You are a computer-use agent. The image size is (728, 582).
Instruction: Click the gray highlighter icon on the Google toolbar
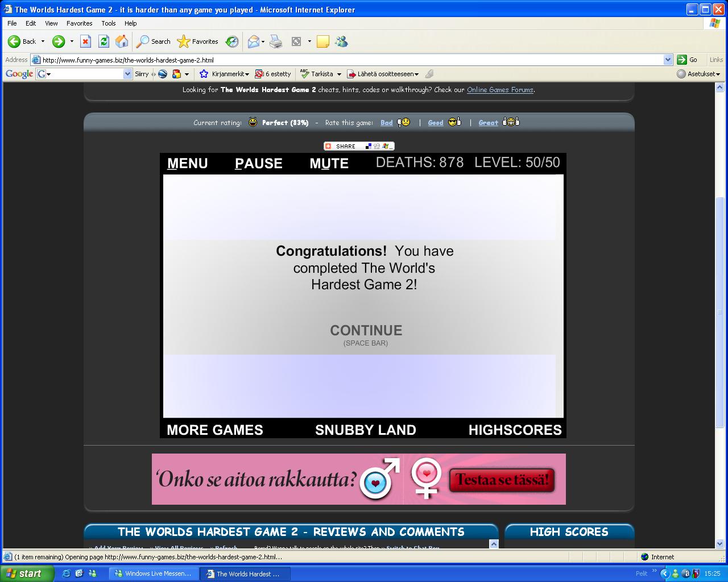click(x=429, y=74)
